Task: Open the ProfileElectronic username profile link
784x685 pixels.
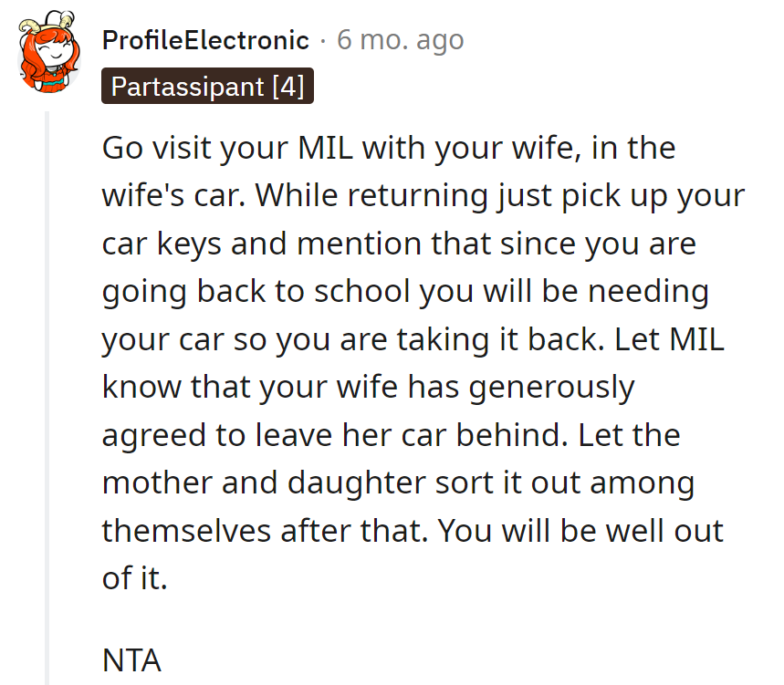Action: (x=205, y=40)
